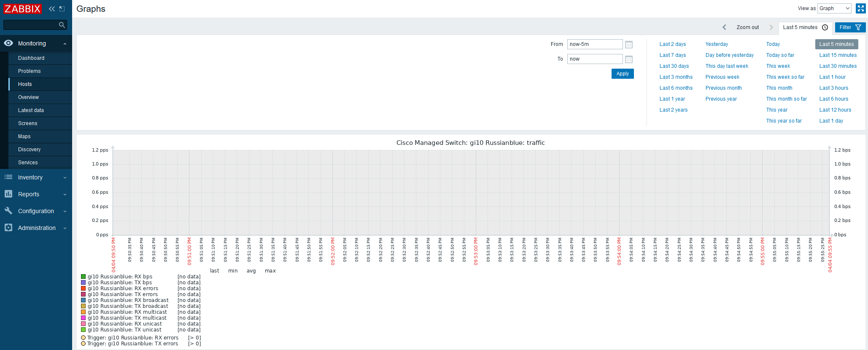Click the Zabbix logo
Image resolution: width=868 pixels, height=350 pixels.
[x=22, y=9]
